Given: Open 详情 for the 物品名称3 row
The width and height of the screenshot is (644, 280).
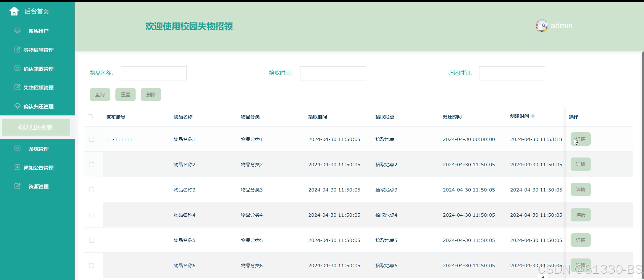Looking at the screenshot, I should pyautogui.click(x=581, y=189).
